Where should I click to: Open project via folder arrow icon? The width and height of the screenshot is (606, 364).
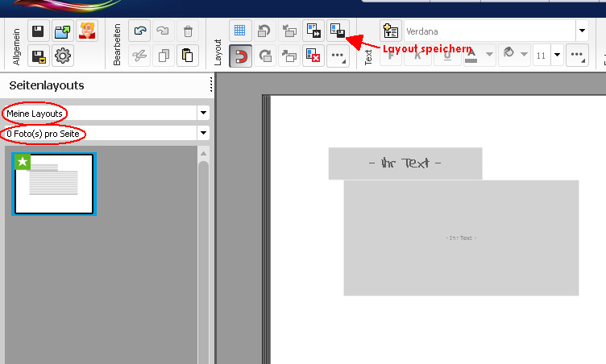[x=63, y=31]
